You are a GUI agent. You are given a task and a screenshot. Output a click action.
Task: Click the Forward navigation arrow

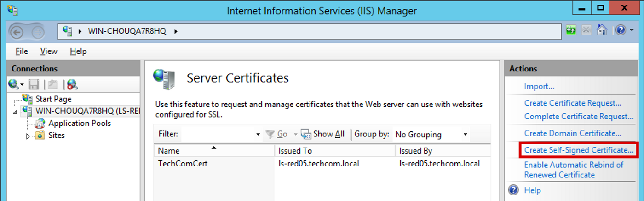tap(38, 31)
